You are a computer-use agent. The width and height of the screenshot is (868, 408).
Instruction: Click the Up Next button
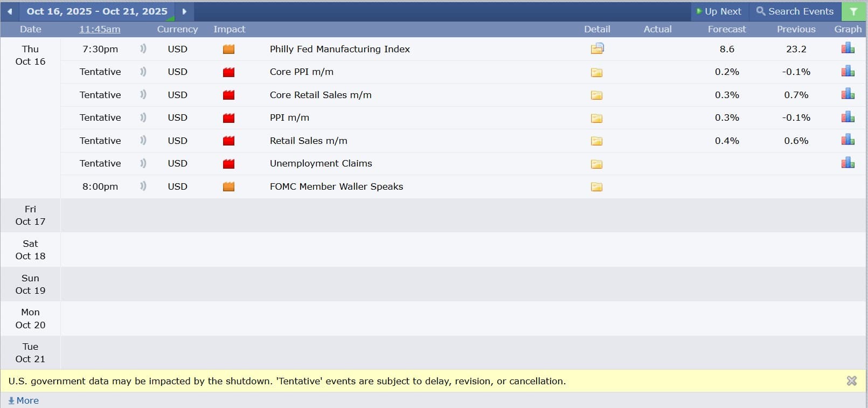tap(719, 11)
